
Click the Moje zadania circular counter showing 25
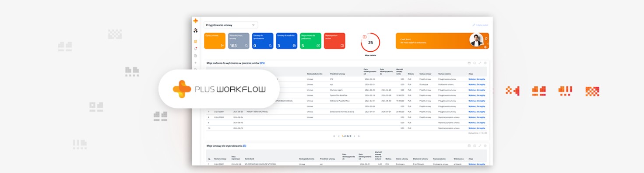pyautogui.click(x=370, y=42)
